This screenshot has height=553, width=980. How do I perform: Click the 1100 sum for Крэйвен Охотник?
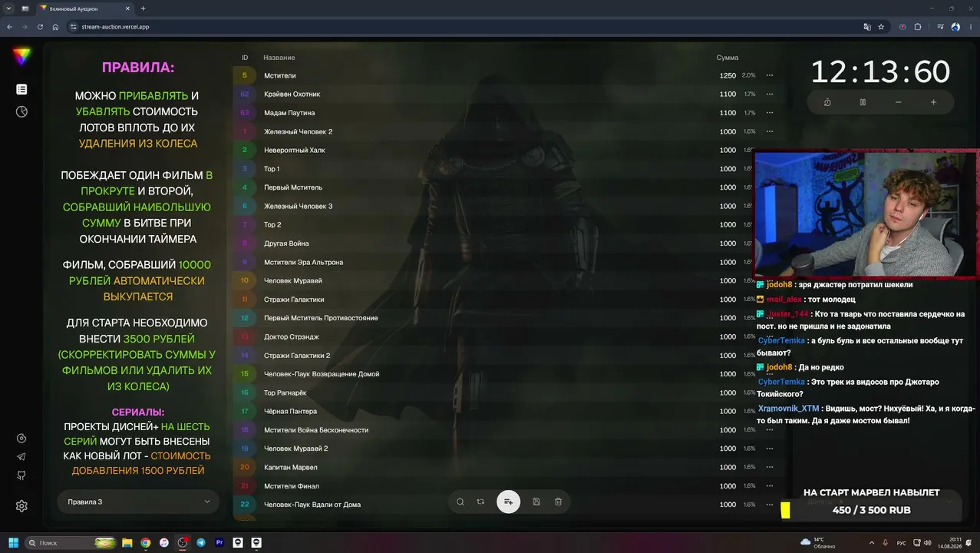pos(728,94)
